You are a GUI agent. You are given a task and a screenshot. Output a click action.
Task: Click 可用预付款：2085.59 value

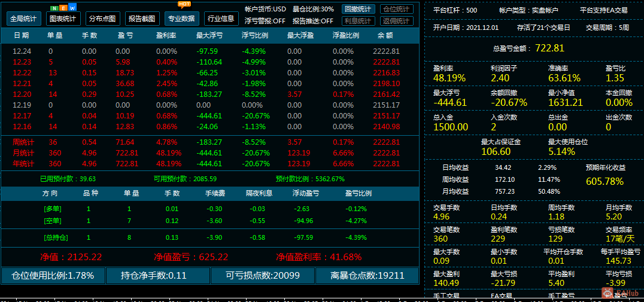coord(185,179)
